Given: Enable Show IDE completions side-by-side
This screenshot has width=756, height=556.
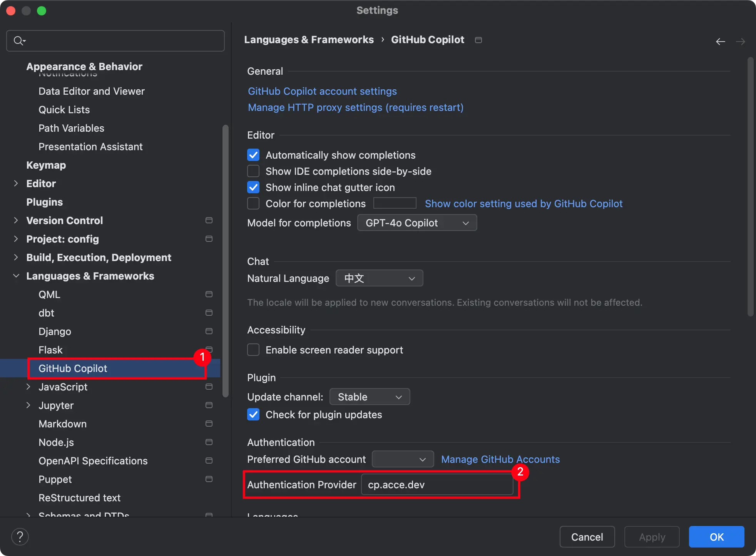Looking at the screenshot, I should pos(253,171).
